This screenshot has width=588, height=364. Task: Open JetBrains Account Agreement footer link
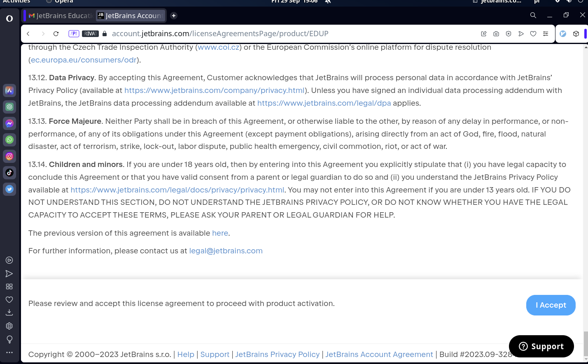(x=379, y=355)
